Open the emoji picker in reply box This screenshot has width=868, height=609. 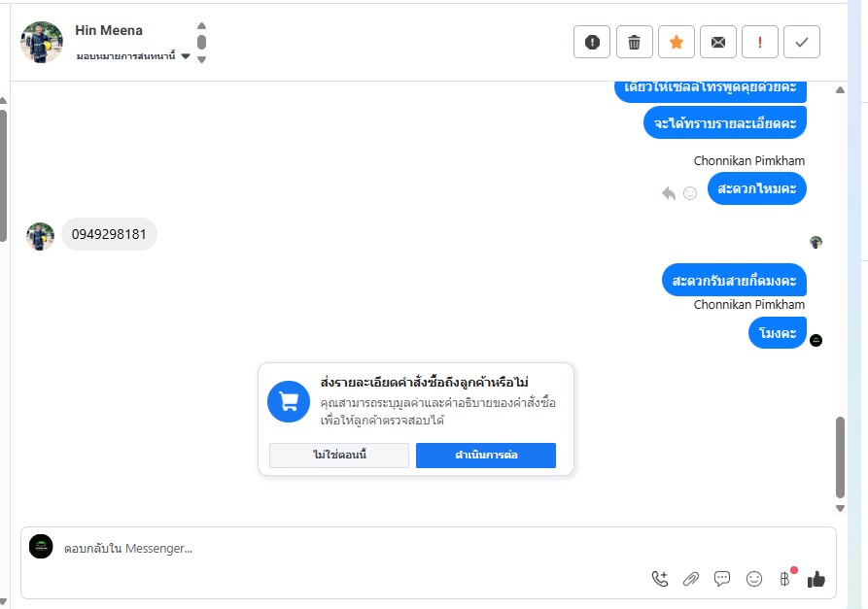coord(754,579)
